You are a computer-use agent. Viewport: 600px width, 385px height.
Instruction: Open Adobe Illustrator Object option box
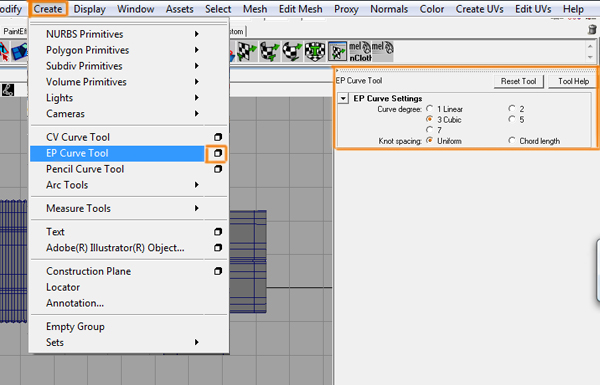(218, 248)
